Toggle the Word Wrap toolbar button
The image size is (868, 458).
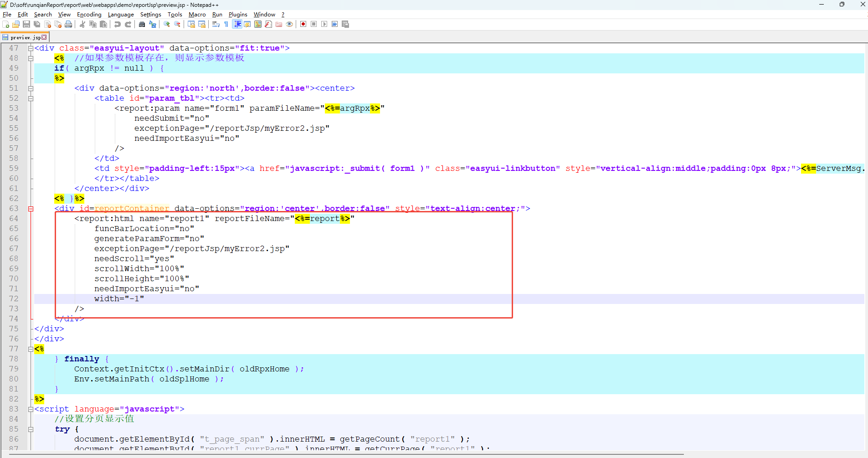click(x=216, y=24)
